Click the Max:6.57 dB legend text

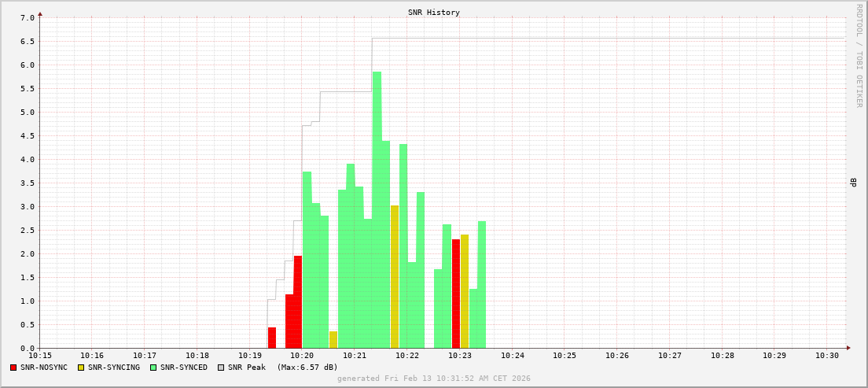pyautogui.click(x=307, y=368)
